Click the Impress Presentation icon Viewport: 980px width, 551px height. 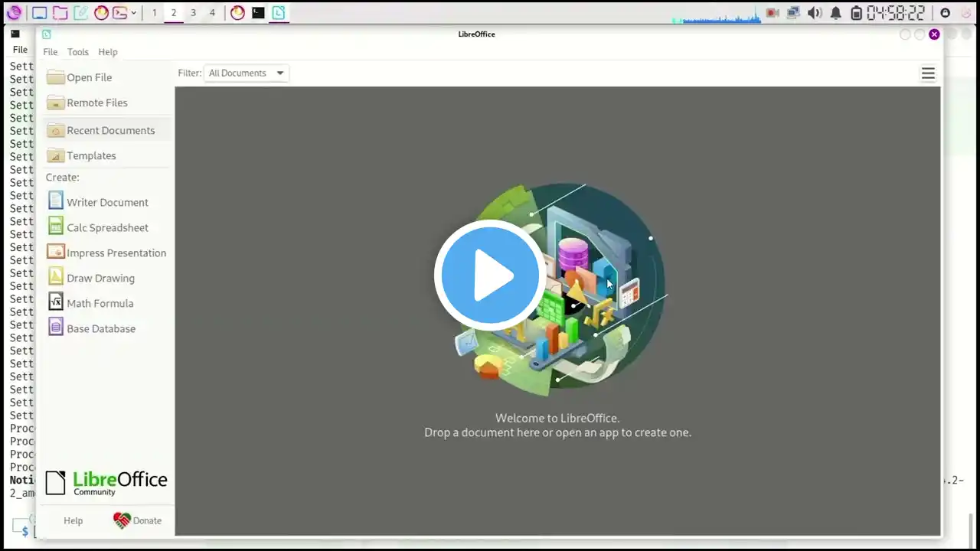(55, 252)
